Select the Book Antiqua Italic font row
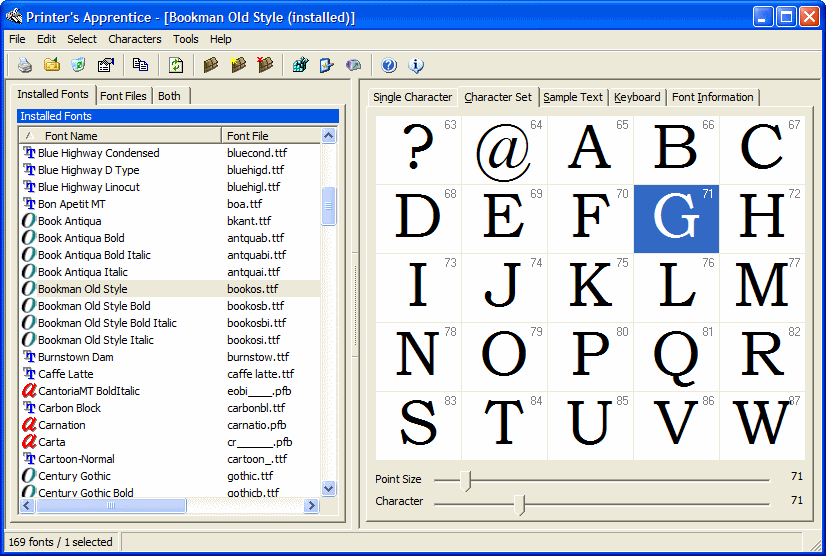Screen dimensions: 826x556 coord(170,272)
